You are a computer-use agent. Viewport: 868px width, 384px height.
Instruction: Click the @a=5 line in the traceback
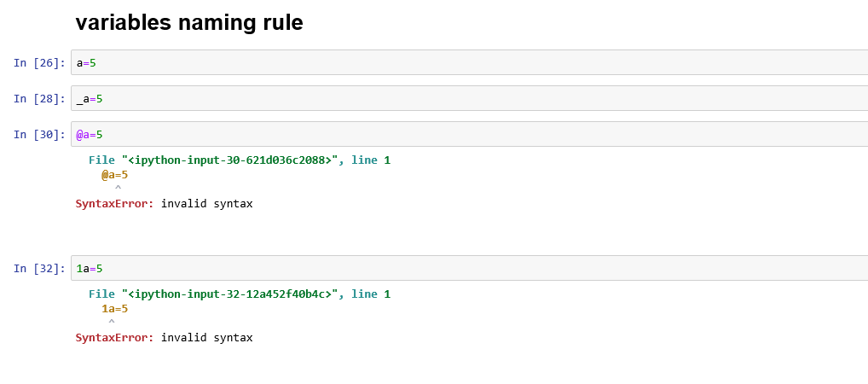click(x=114, y=175)
